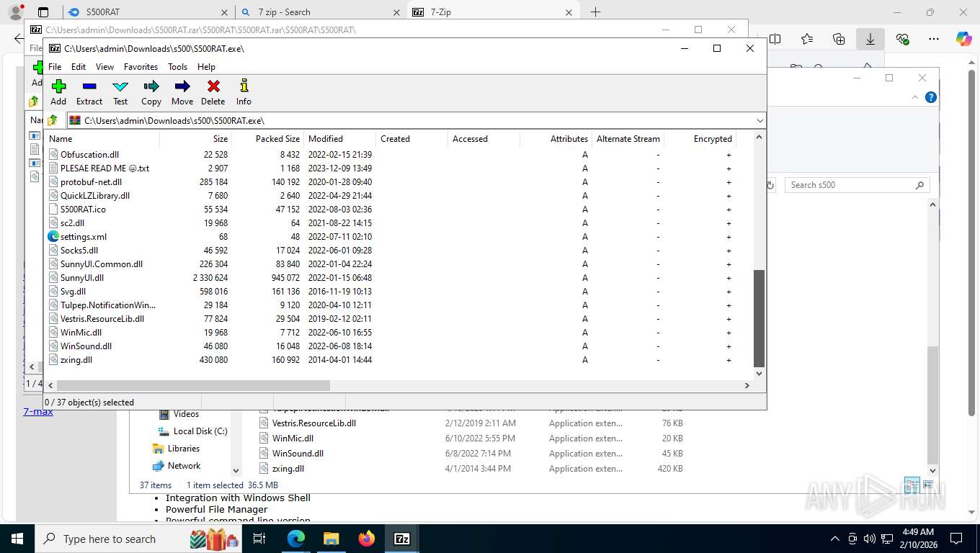Image resolution: width=980 pixels, height=553 pixels.
Task: Click the vertical scrollbar of file list
Action: point(759,318)
